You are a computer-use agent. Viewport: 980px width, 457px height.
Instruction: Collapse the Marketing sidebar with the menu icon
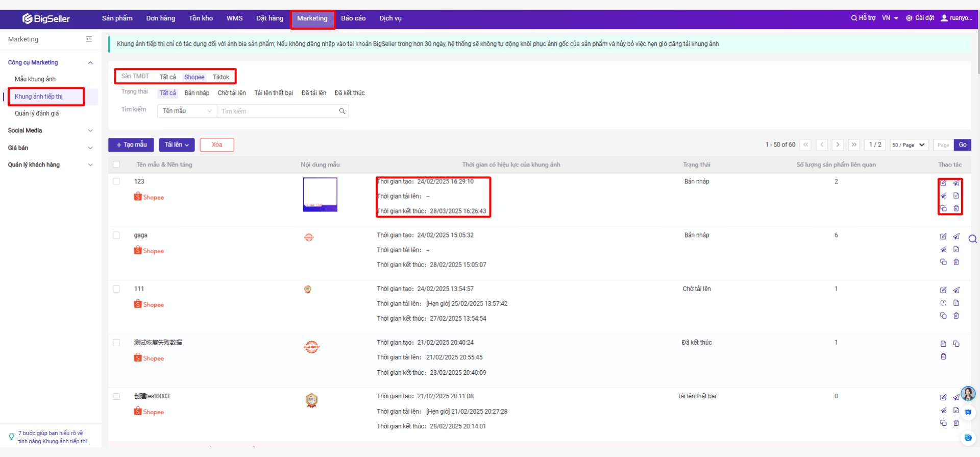(x=89, y=39)
